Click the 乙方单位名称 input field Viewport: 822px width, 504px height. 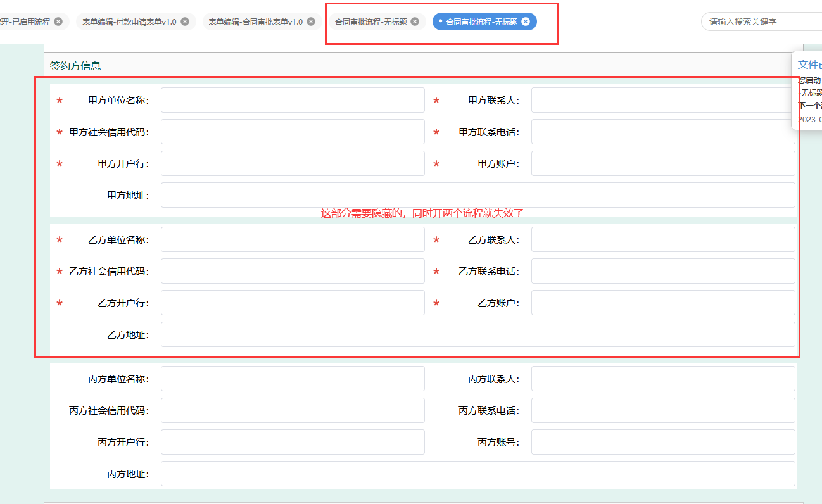pos(293,239)
